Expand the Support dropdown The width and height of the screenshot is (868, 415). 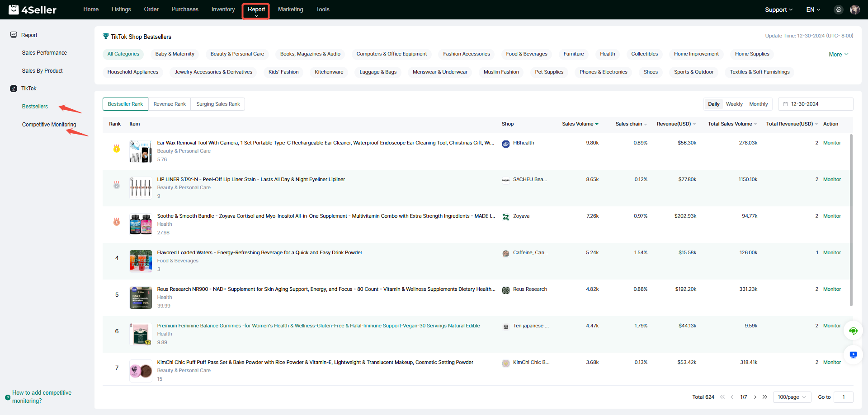pos(778,9)
